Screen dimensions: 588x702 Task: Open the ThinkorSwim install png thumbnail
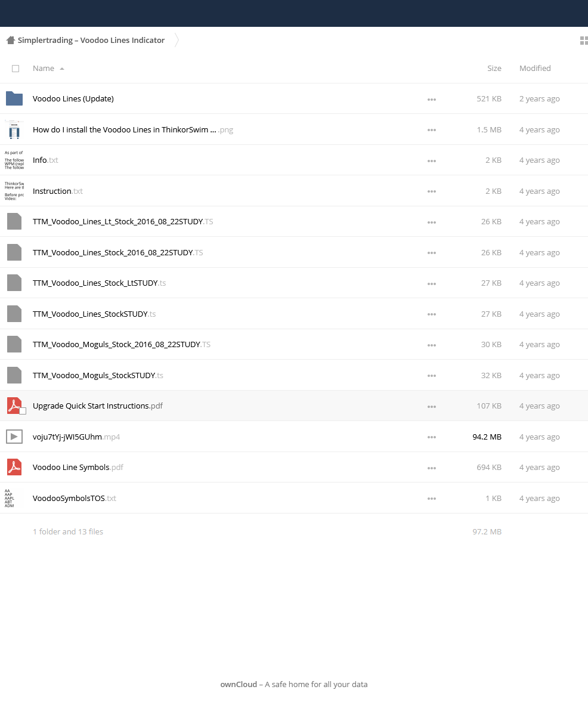pyautogui.click(x=14, y=129)
